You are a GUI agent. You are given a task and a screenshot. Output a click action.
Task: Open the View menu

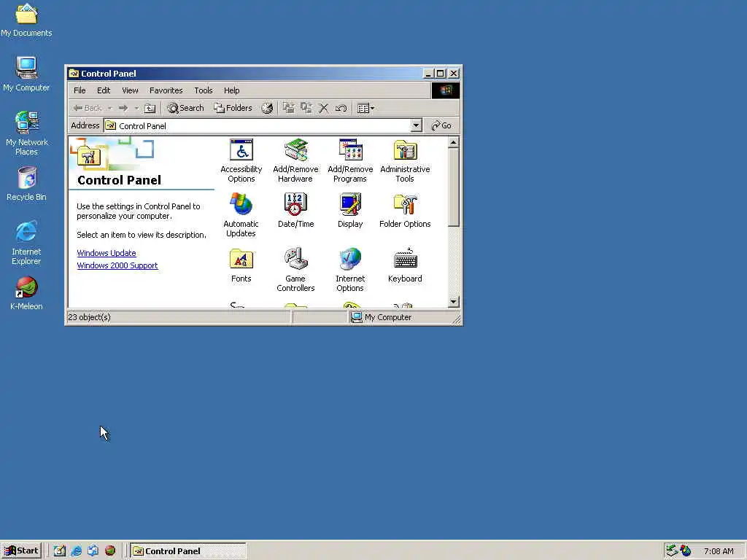130,90
